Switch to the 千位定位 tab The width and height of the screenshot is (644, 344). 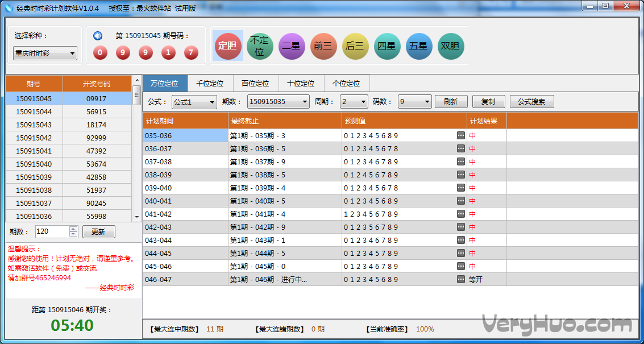coord(210,83)
